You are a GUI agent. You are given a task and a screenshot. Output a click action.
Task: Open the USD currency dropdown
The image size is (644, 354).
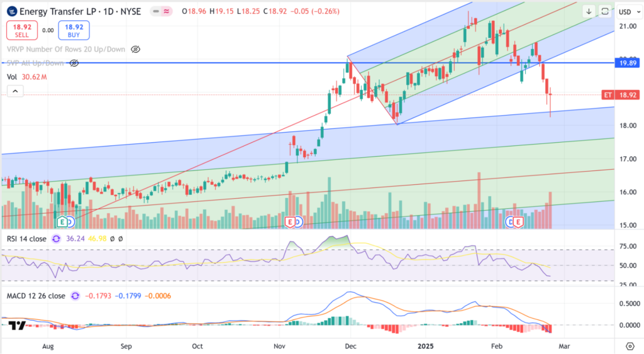629,12
